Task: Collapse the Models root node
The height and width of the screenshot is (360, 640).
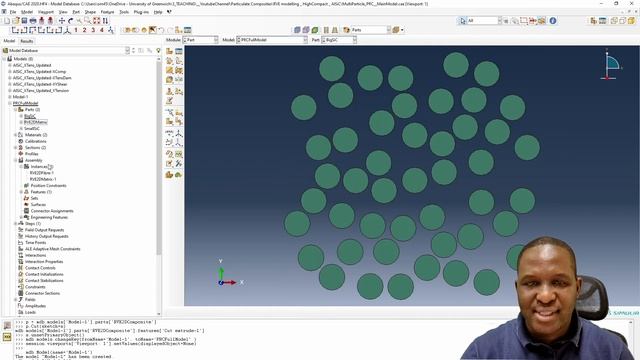Action: click(x=4, y=59)
